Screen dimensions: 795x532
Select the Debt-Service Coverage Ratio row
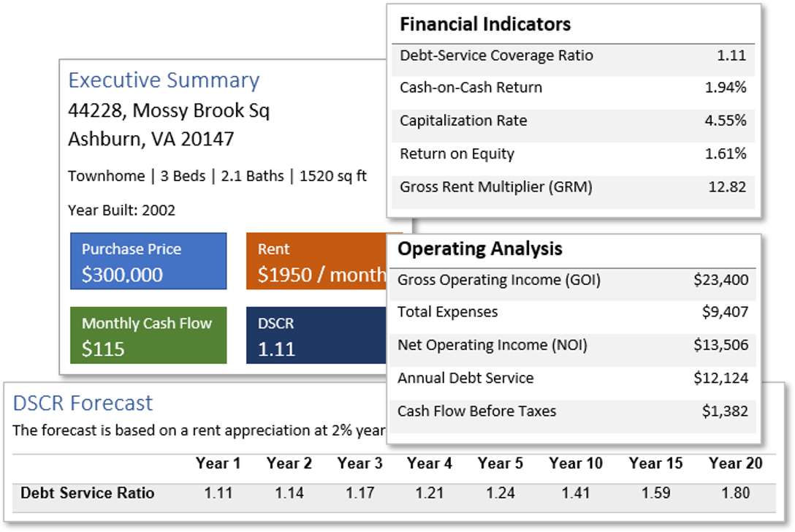point(573,56)
